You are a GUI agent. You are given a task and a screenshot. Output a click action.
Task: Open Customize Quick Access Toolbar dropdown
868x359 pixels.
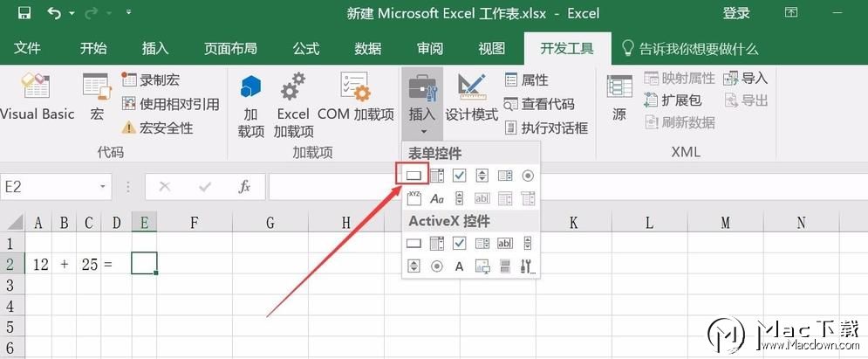pos(128,11)
